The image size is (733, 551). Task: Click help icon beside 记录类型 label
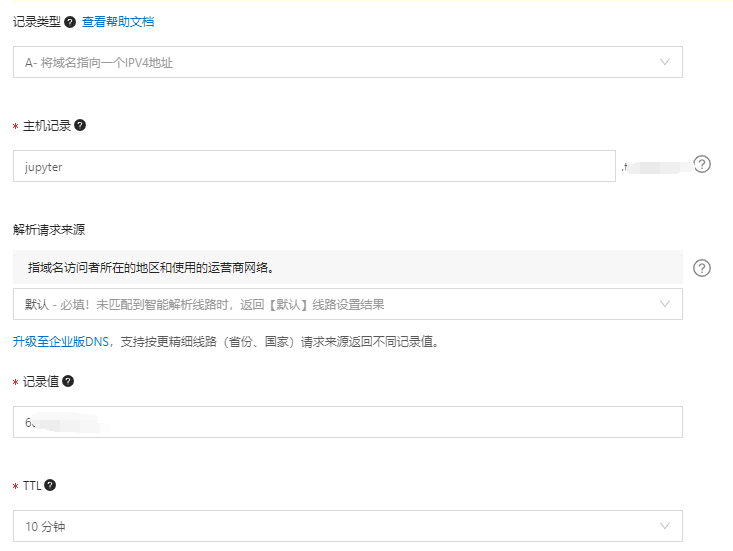pyautogui.click(x=70, y=22)
